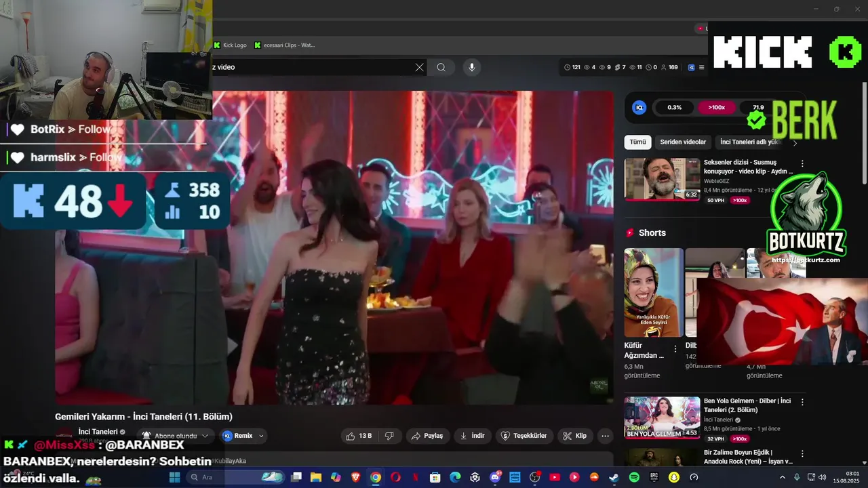
Task: Open options for Seksenler dizisi video
Action: pyautogui.click(x=802, y=163)
